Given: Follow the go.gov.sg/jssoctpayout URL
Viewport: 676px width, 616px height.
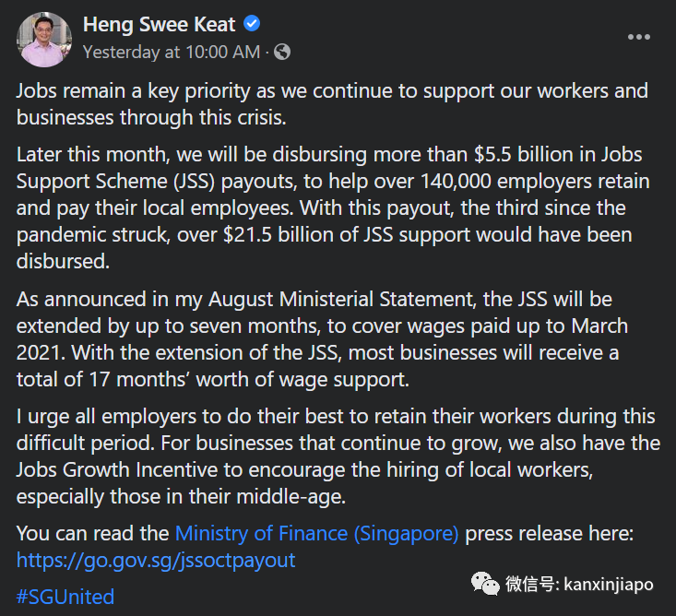Looking at the screenshot, I should 156,560.
